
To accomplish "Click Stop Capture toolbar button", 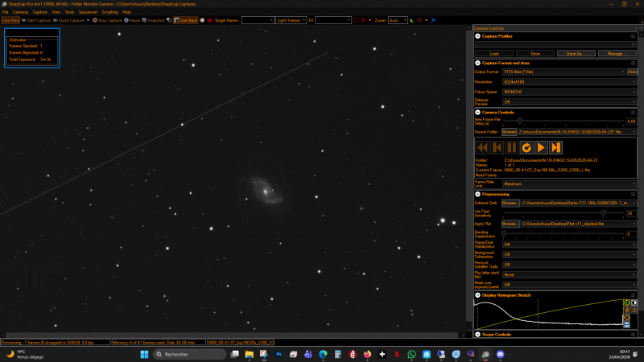I will [x=107, y=20].
